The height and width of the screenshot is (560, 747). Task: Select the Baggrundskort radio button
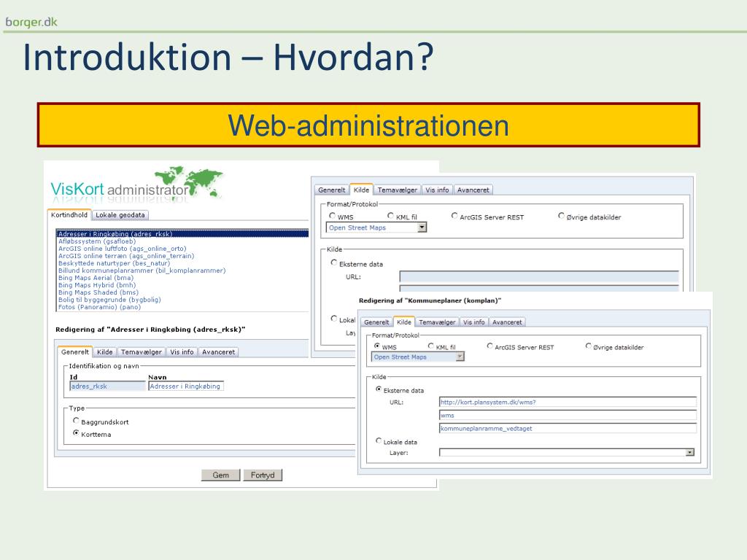77,421
